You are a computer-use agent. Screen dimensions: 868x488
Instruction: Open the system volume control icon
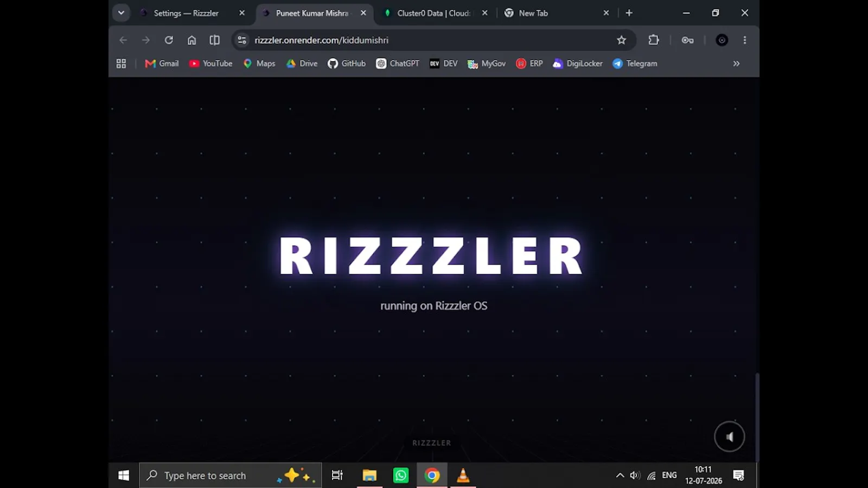point(635,476)
